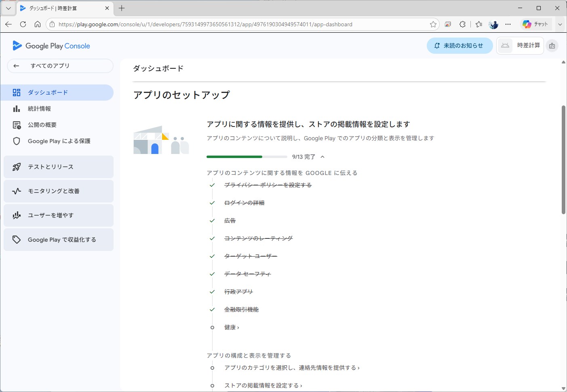Open the new tab plus button

click(122, 8)
